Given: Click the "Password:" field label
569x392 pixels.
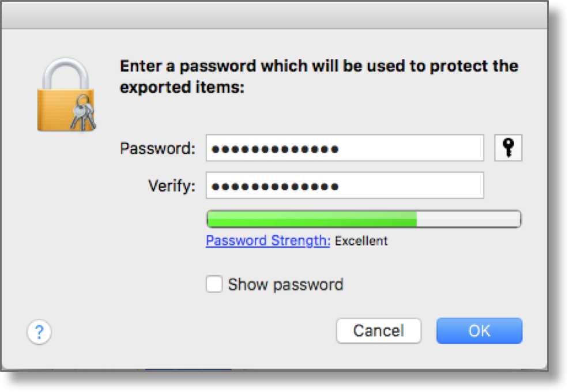Looking at the screenshot, I should tap(158, 149).
